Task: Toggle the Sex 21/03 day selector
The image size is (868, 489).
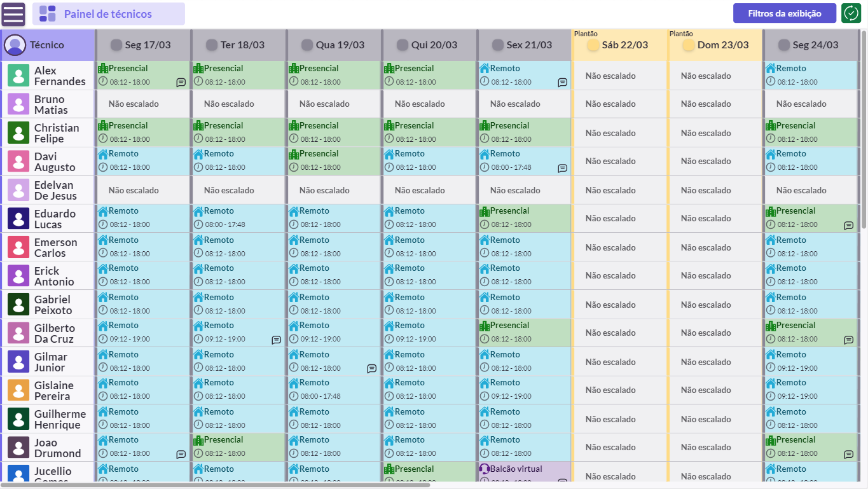Action: click(498, 45)
